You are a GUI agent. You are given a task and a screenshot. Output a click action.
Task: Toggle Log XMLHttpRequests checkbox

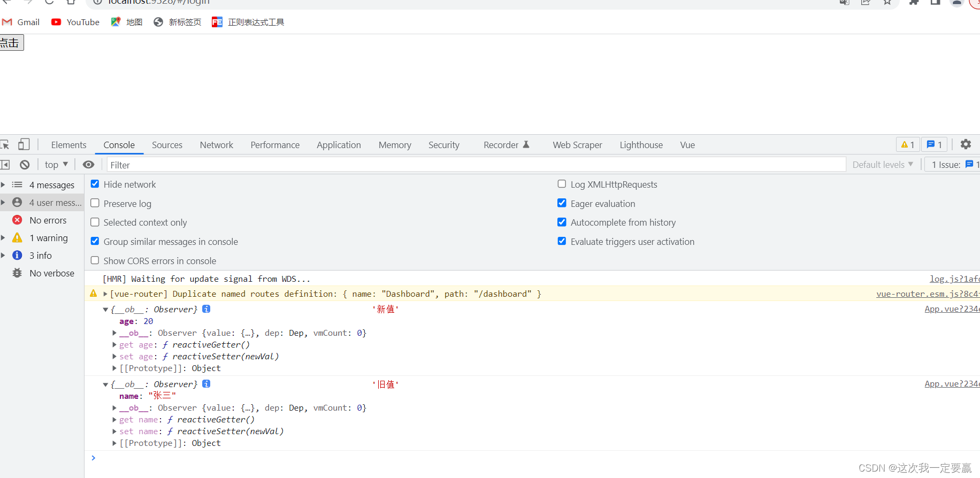(562, 184)
